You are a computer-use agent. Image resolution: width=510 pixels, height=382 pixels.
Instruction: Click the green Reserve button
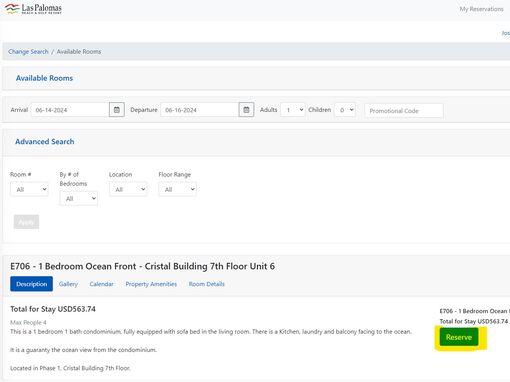pos(459,337)
